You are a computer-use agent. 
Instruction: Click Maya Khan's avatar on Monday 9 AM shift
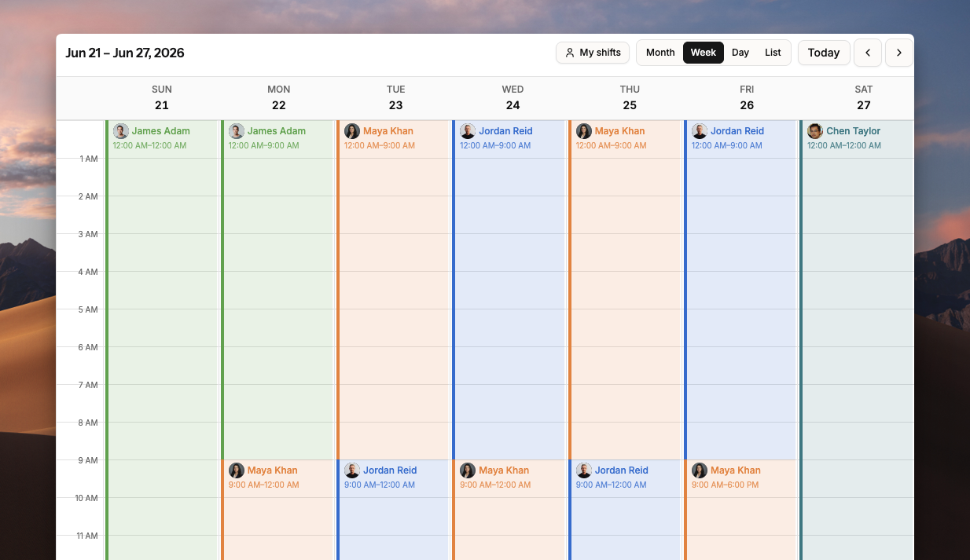[237, 470]
